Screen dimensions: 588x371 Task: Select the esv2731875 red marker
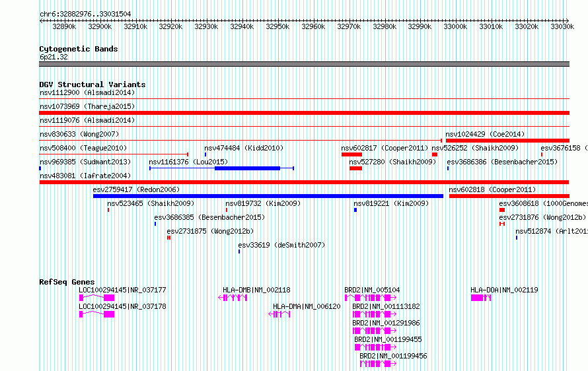(x=168, y=238)
